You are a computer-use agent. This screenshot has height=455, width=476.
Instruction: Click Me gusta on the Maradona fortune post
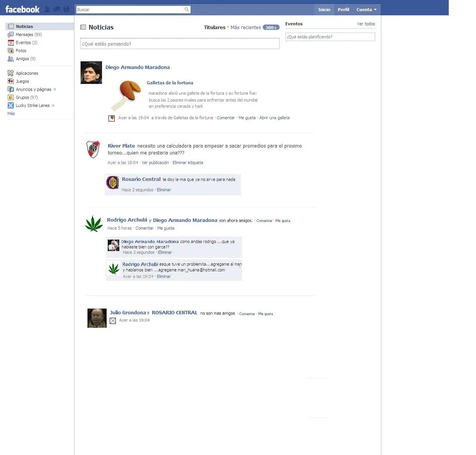(x=247, y=118)
